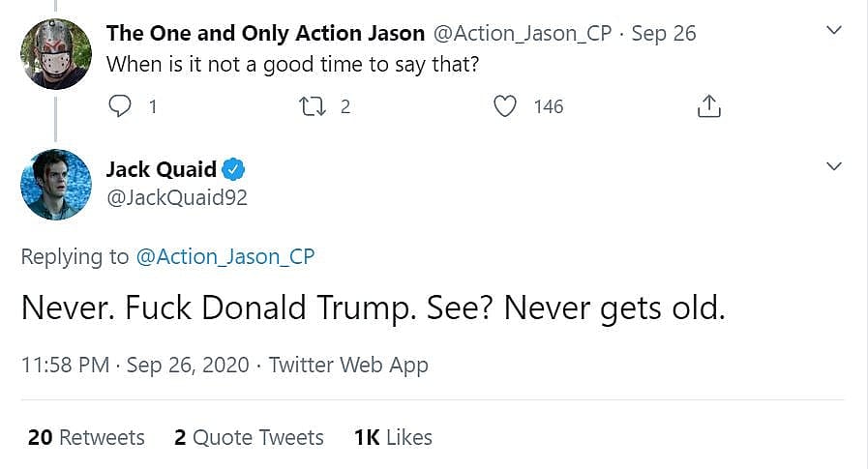This screenshot has height=469, width=868.
Task: Reply to Action Jason's tweet
Action: pyautogui.click(x=120, y=106)
